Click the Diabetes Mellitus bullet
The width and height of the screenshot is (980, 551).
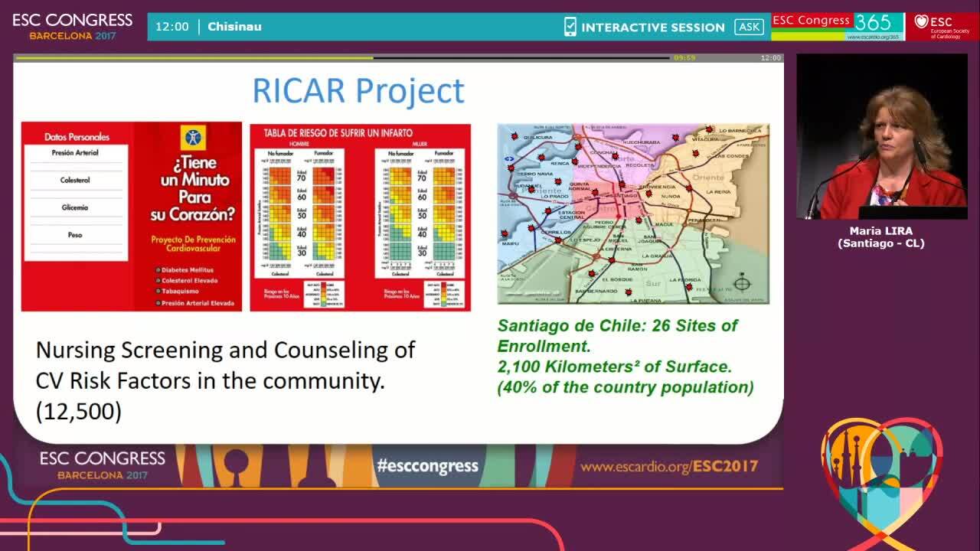(185, 270)
